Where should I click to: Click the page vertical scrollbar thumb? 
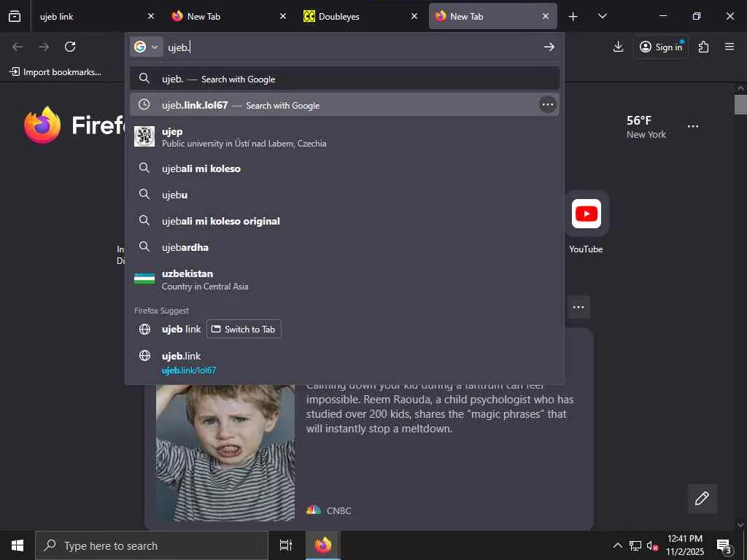[x=740, y=105]
